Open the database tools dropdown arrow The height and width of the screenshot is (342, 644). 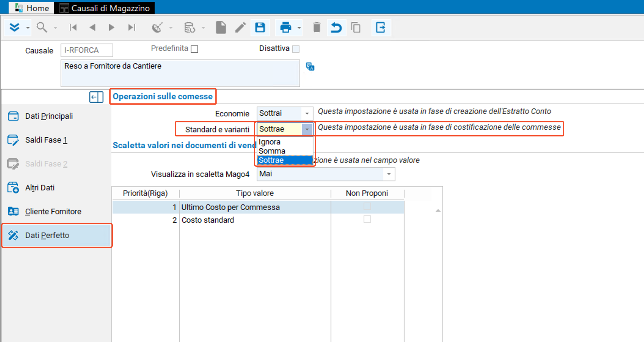[203, 28]
